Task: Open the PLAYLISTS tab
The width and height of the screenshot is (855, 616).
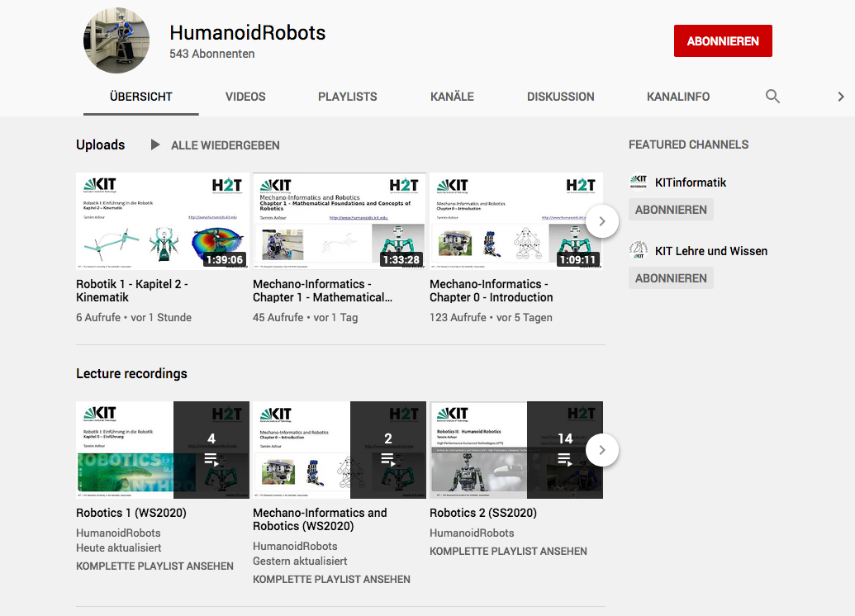Action: [347, 97]
